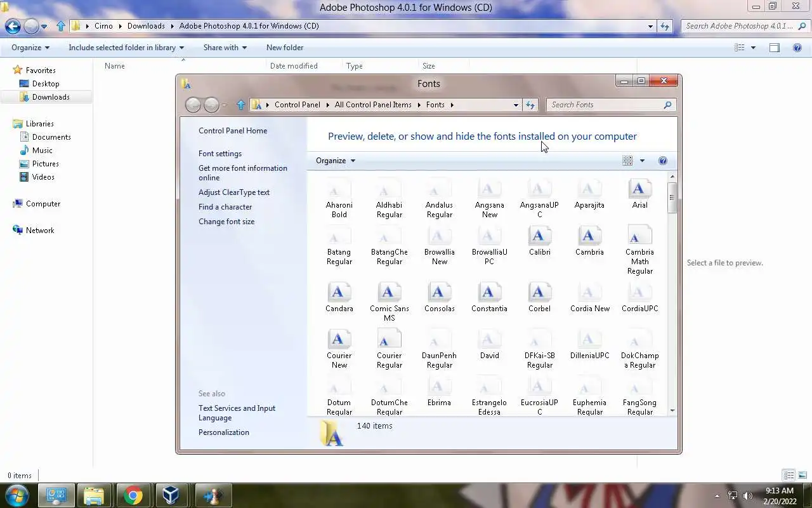Select the Cambria font icon
This screenshot has width=812, height=508.
589,237
